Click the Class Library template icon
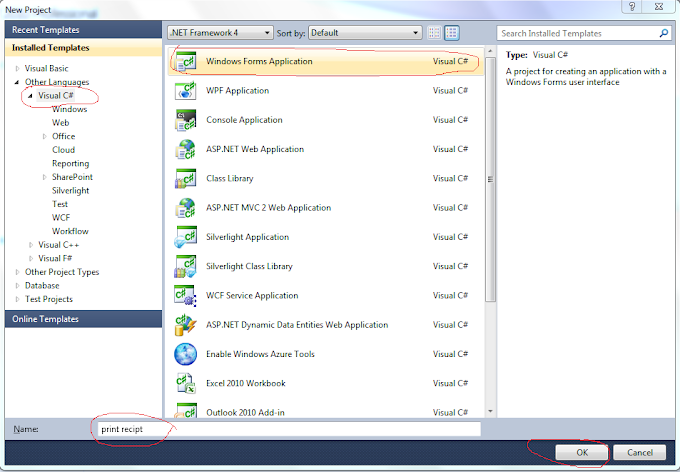 point(186,179)
